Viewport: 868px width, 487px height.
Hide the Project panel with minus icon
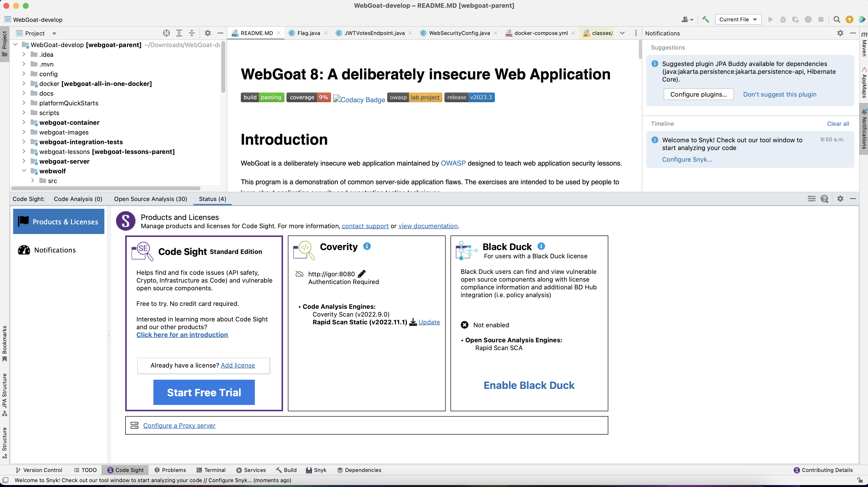220,33
